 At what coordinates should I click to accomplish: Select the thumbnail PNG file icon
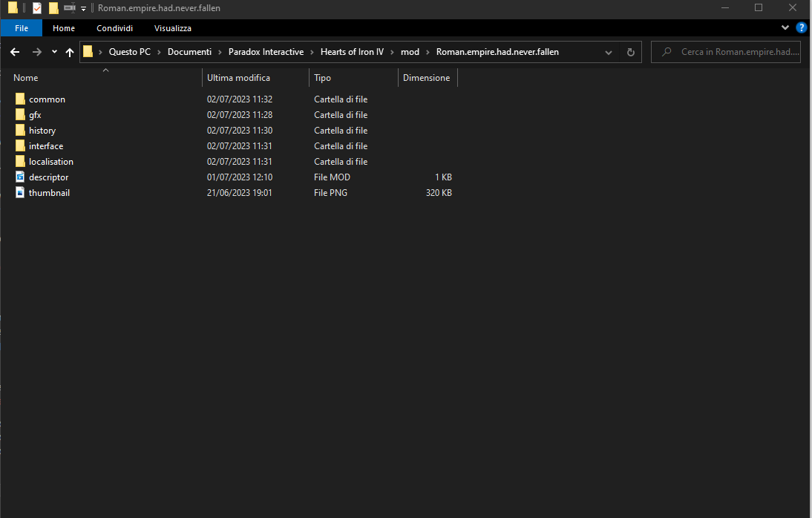(20, 193)
